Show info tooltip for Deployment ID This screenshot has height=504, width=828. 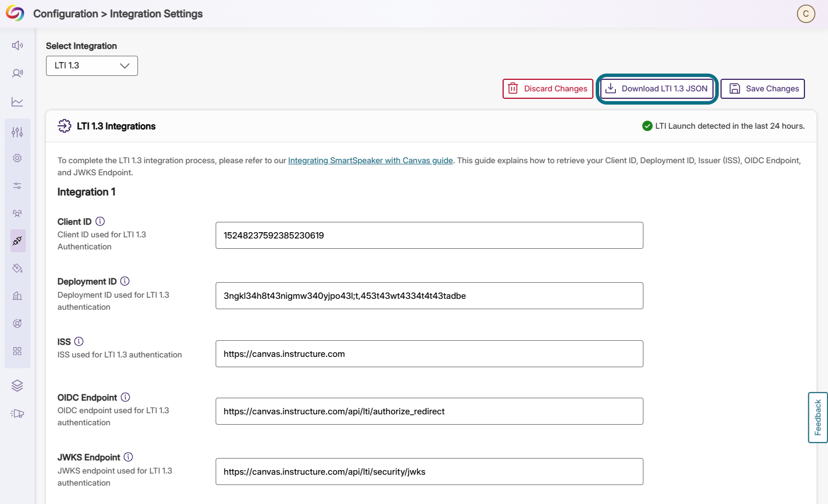click(125, 281)
